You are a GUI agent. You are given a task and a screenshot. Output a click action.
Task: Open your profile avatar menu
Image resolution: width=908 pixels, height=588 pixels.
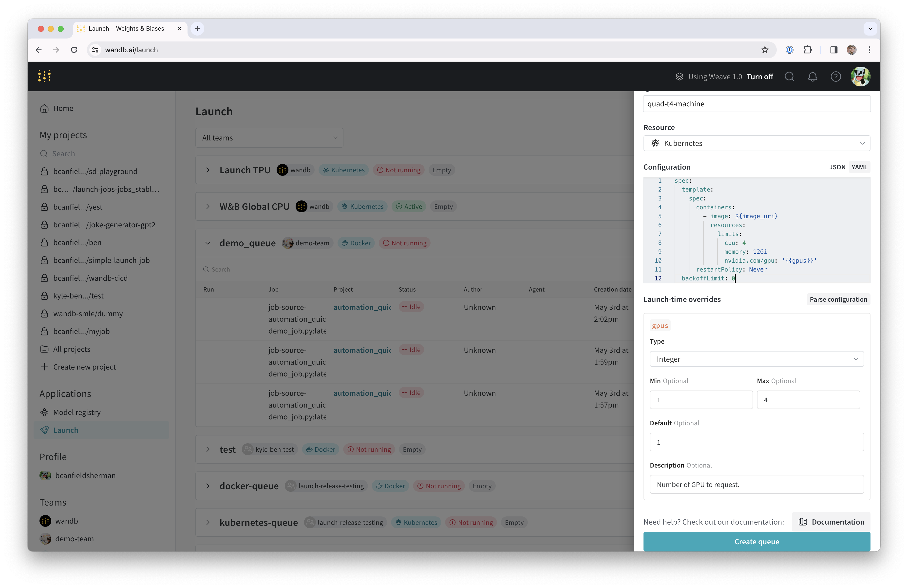pos(860,76)
